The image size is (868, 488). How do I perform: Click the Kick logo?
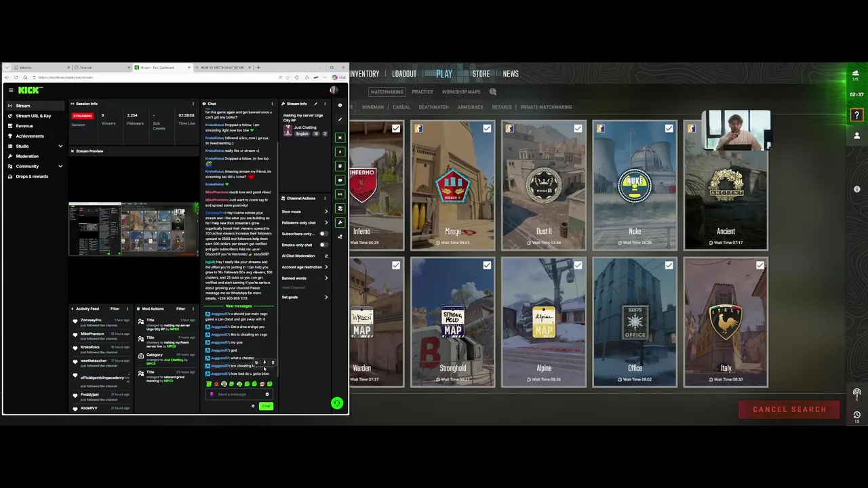click(29, 90)
